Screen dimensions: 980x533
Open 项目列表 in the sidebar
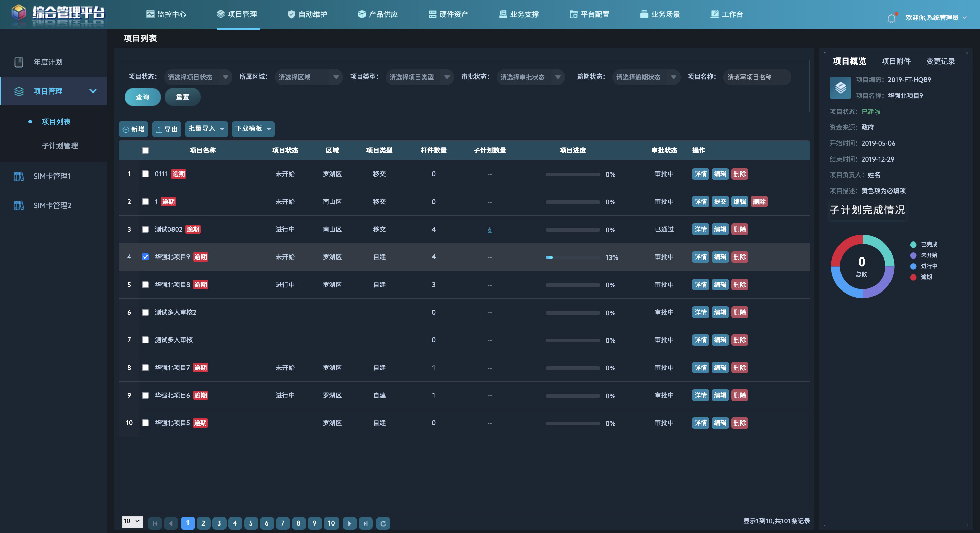pos(56,122)
